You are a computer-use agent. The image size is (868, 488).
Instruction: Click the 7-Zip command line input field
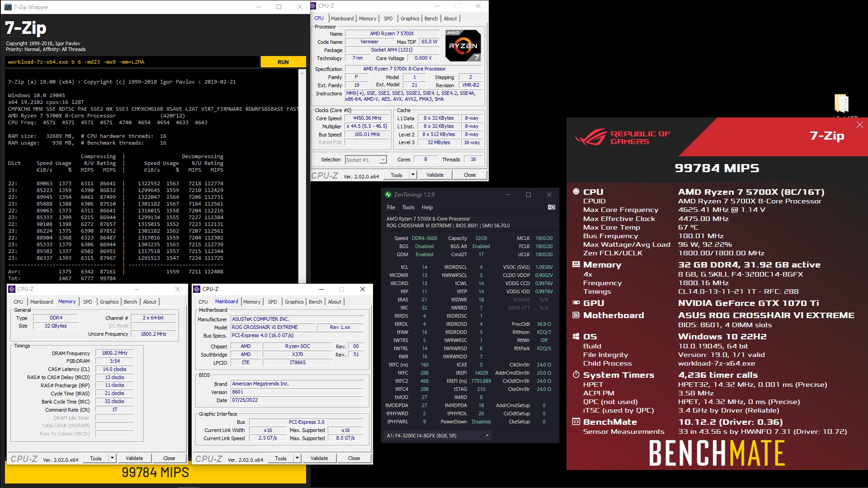coord(132,62)
